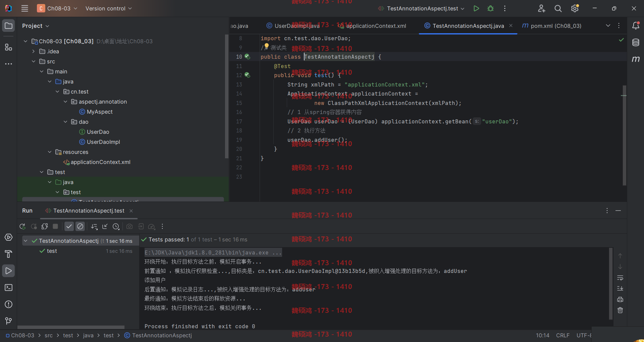Screen dimensions: 644x342
Task: Close the TestAnnotationAspectj.test run tab
Action: coord(131,211)
